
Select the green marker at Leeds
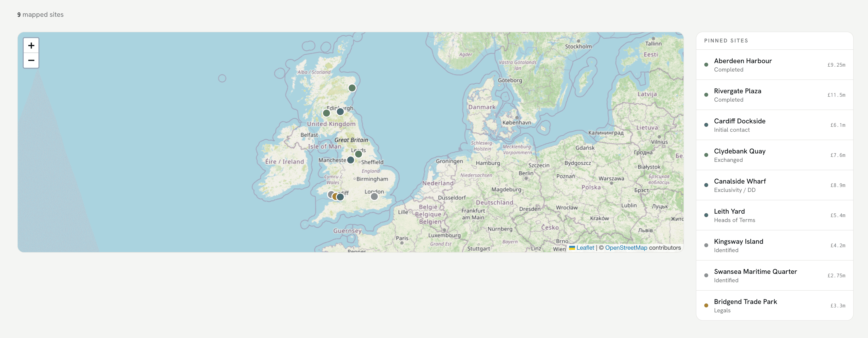359,154
